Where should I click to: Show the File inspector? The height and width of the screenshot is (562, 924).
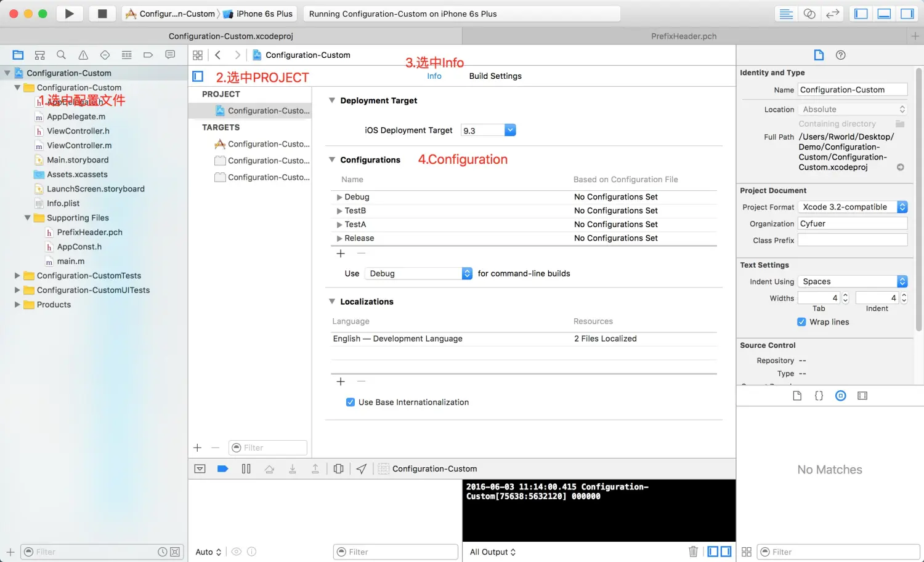click(x=819, y=55)
